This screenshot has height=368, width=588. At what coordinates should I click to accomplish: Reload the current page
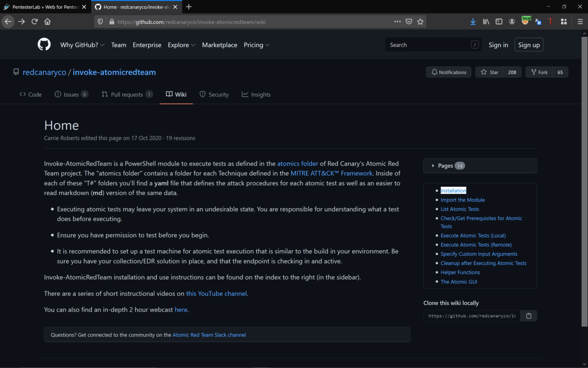34,22
